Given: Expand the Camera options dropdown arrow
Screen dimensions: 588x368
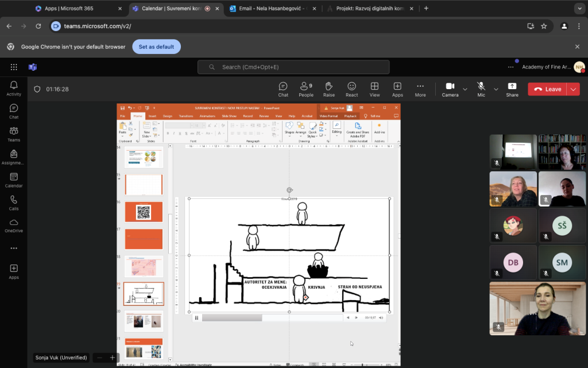Looking at the screenshot, I should tap(465, 89).
